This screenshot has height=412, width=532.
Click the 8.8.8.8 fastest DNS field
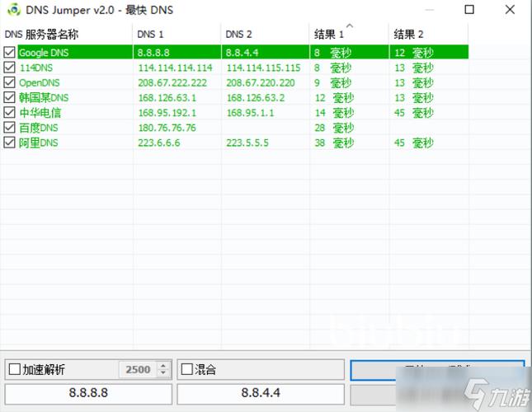point(88,393)
